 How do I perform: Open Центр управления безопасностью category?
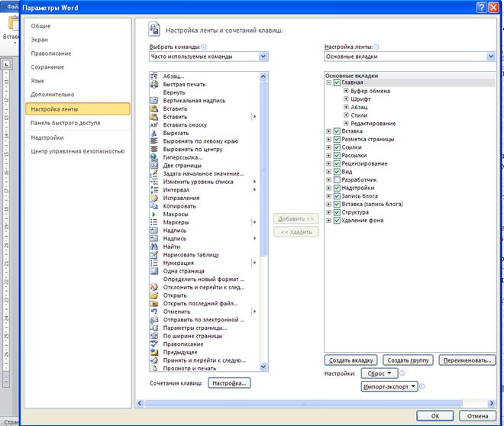coord(77,151)
